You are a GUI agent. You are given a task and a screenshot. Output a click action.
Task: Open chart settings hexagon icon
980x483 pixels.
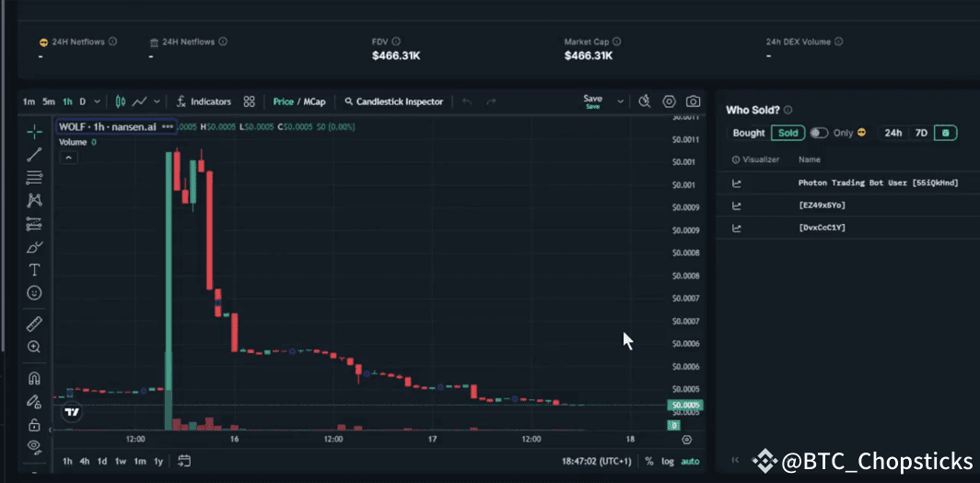670,101
